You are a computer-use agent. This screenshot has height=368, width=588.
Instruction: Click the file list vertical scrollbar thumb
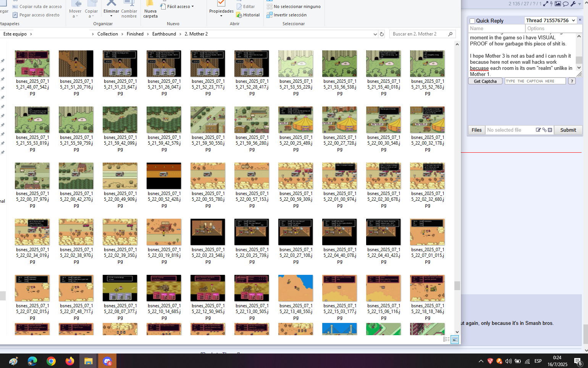coord(457,286)
